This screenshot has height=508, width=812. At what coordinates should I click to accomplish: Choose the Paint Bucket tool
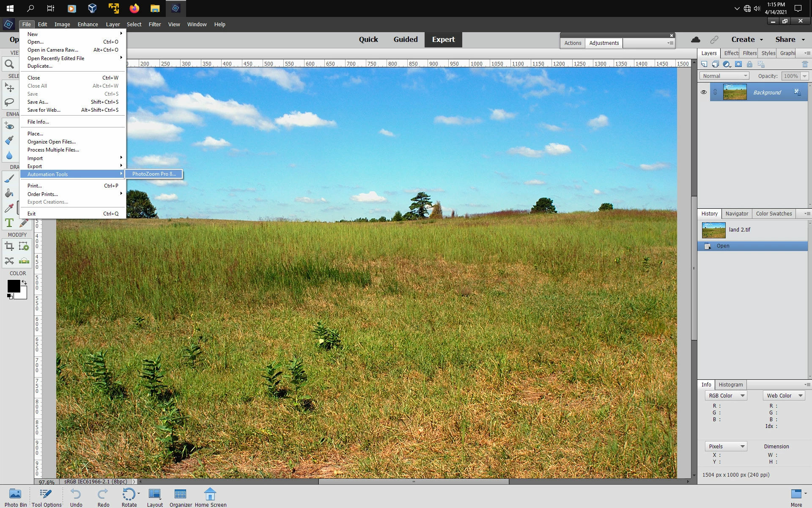[x=9, y=193]
